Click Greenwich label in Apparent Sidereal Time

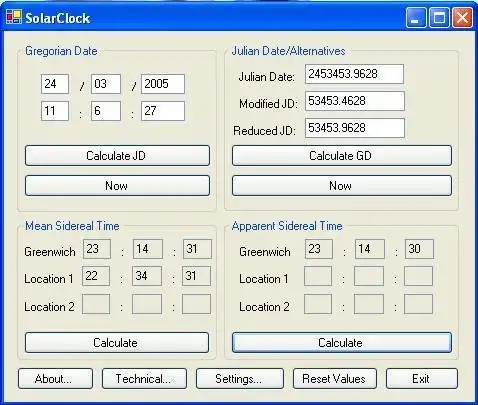point(265,252)
